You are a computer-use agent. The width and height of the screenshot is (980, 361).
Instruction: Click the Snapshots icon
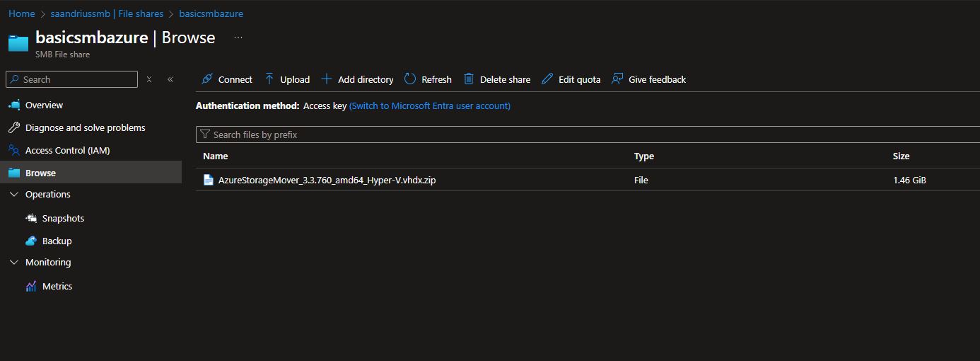pyautogui.click(x=31, y=218)
